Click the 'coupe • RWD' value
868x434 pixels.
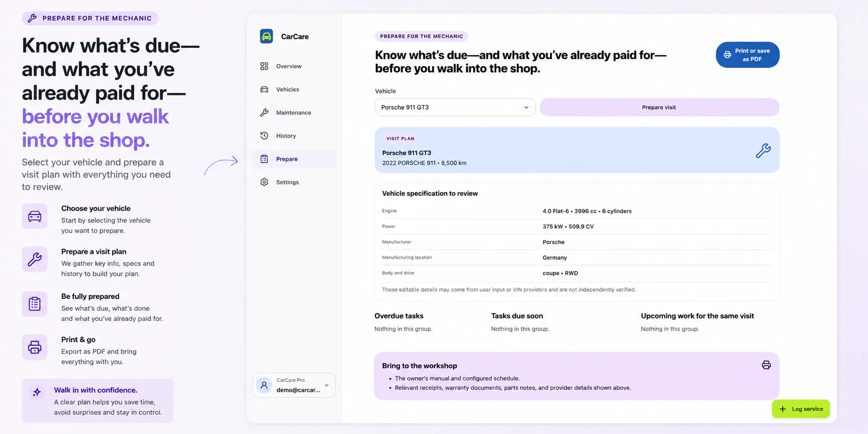click(x=560, y=273)
